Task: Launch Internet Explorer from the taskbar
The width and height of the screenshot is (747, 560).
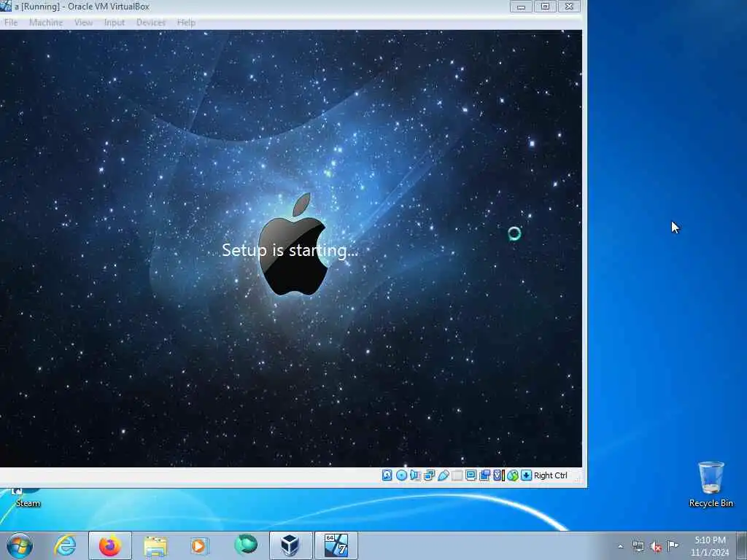Action: point(65,545)
